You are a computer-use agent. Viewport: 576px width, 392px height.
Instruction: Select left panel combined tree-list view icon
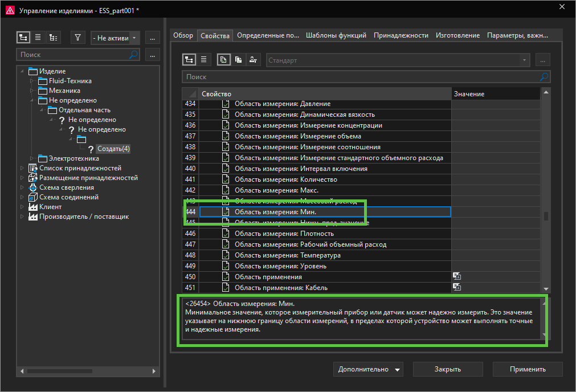pos(53,38)
